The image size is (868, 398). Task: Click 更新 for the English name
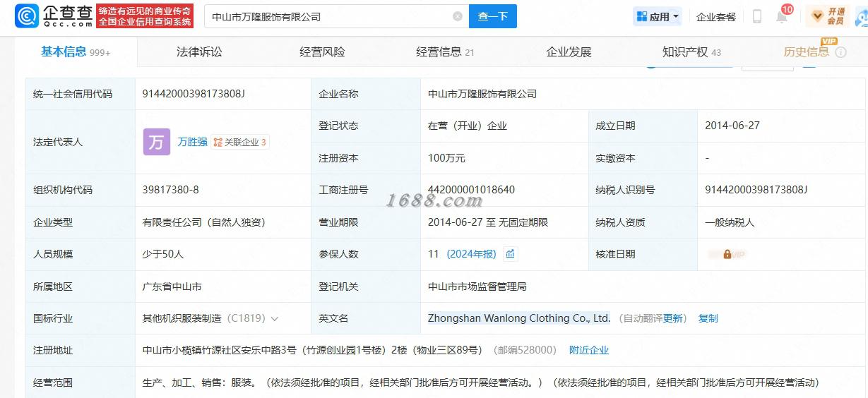pos(673,318)
